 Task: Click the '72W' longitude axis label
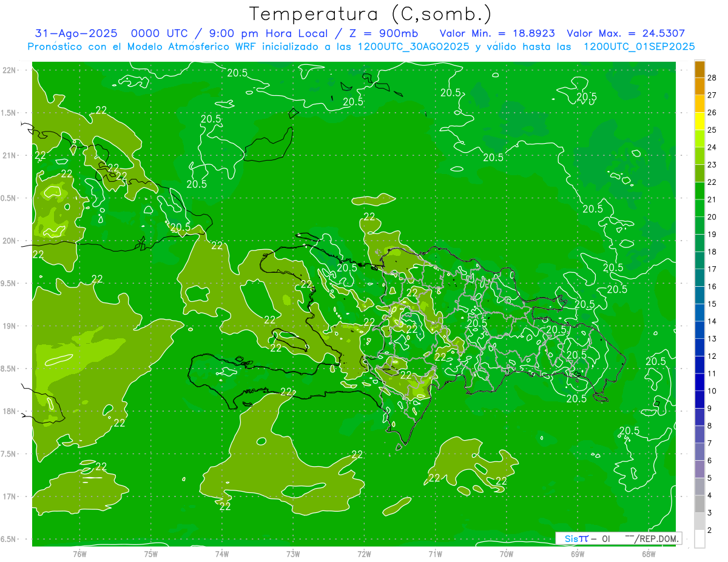coord(364,553)
